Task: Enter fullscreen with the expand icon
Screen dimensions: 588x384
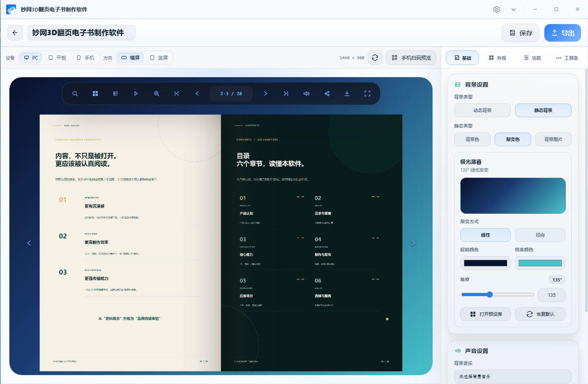Action: tap(367, 94)
